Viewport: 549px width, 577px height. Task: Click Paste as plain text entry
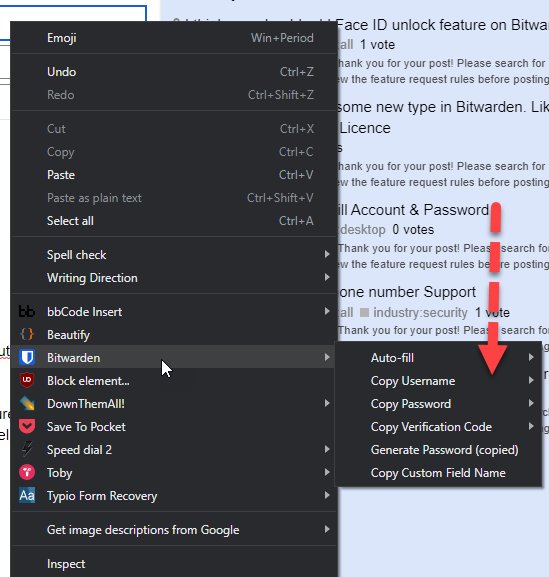click(174, 198)
